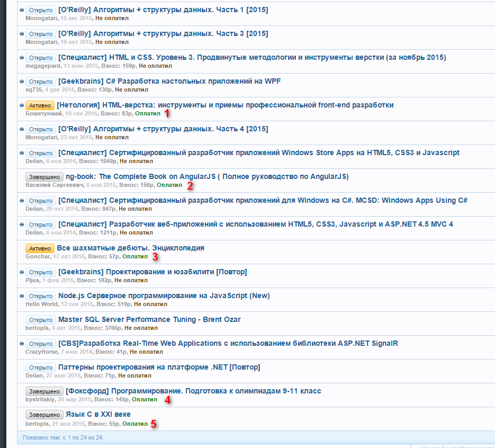This screenshot has height=448, width=495.
Task: Click the unread bullet icon beside O'Reilly Часть 3
Action: [22, 34]
